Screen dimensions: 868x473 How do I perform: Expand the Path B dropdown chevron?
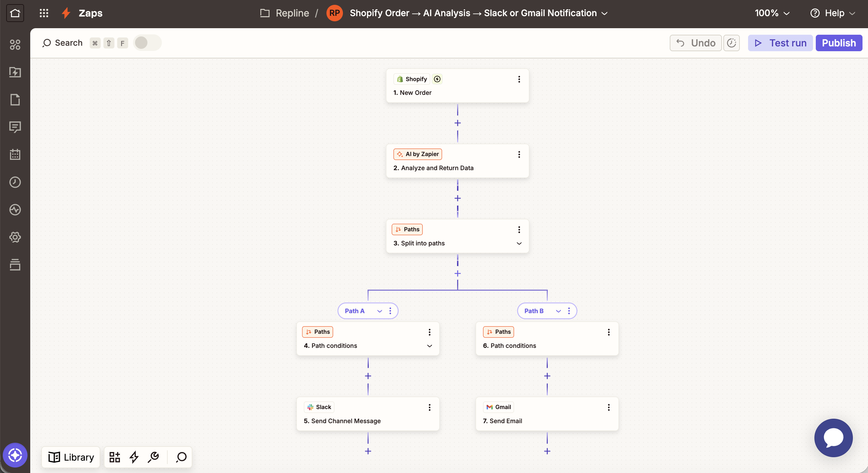(558, 311)
